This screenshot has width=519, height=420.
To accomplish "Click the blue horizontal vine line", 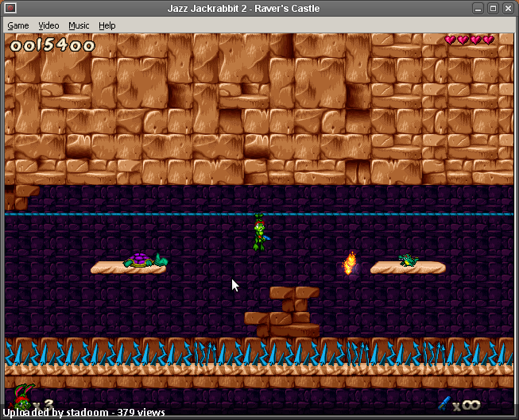I will point(259,214).
